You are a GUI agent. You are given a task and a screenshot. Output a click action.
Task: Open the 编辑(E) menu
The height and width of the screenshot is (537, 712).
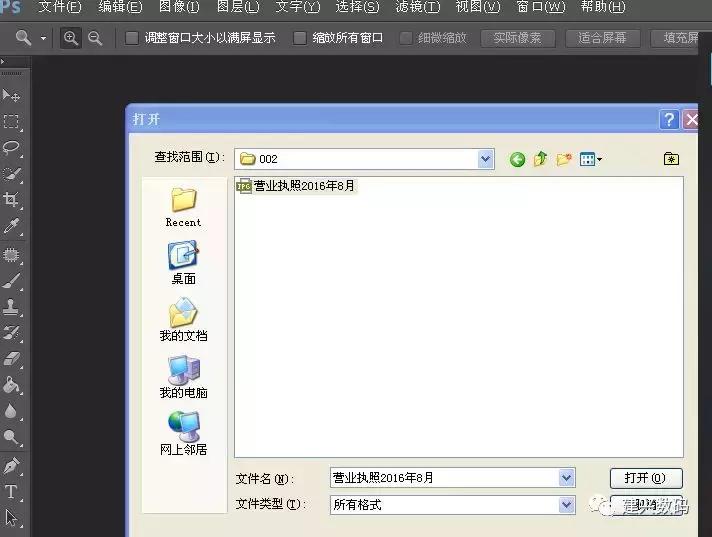click(x=120, y=7)
